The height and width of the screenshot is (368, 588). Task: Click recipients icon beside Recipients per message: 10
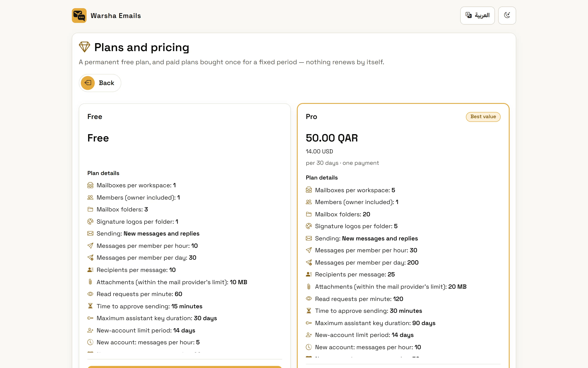point(90,270)
